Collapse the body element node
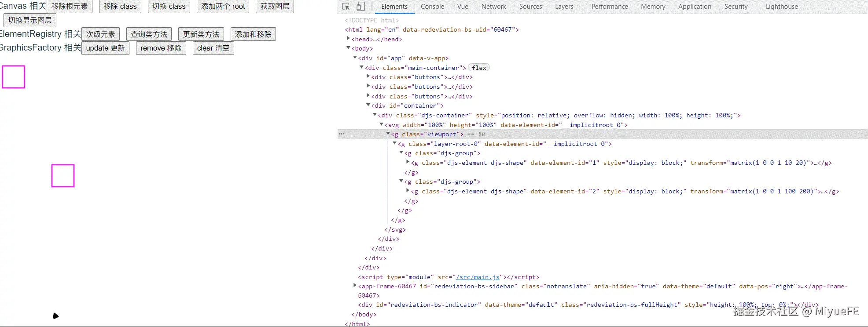The image size is (868, 327). point(348,48)
